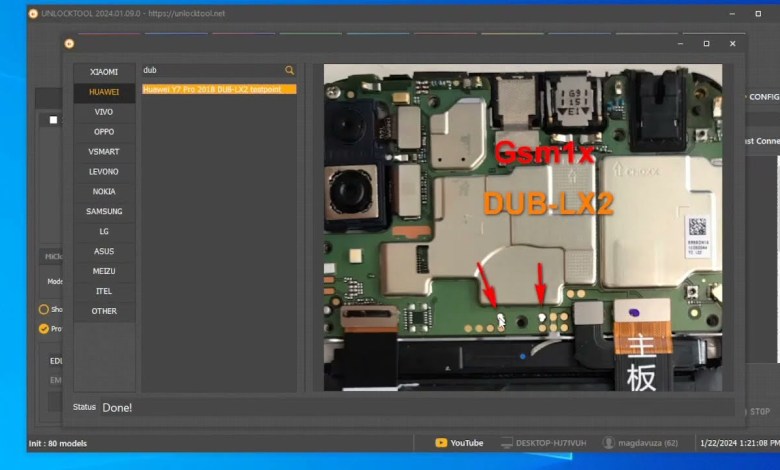Image resolution: width=780 pixels, height=470 pixels.
Task: Maximize the main UnlockTool window
Action: click(x=758, y=14)
